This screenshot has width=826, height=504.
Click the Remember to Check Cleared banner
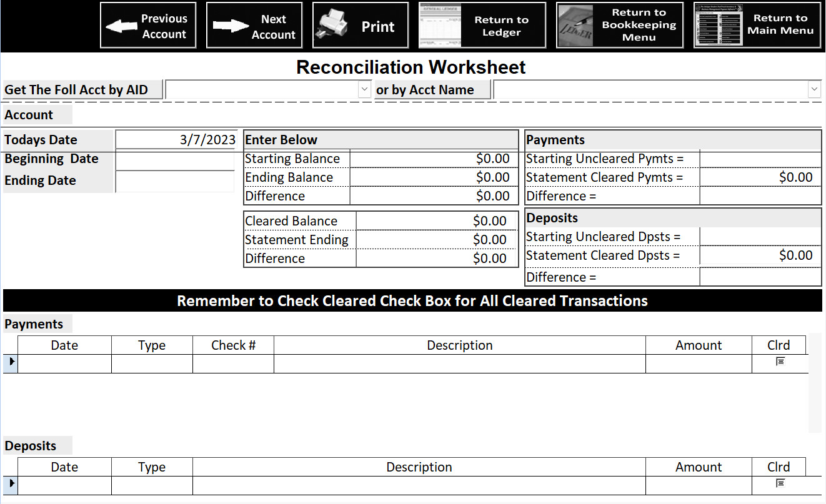pyautogui.click(x=412, y=300)
